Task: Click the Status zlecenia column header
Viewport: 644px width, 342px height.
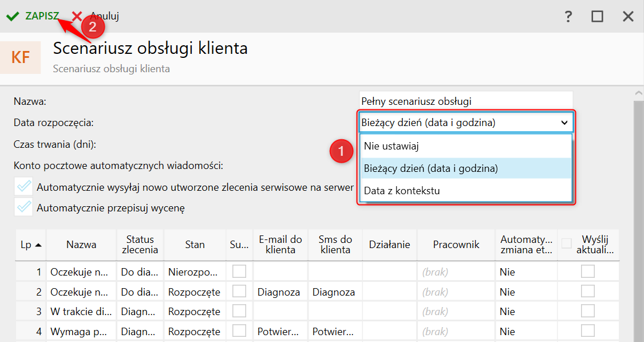Action: [139, 245]
